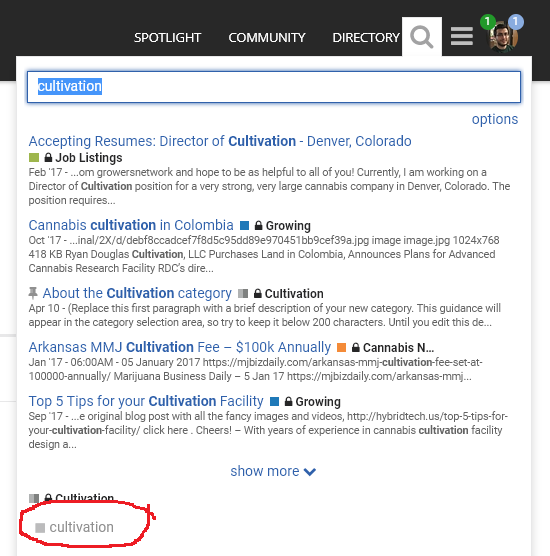Click the pin icon beside About the Cultivation category

pyautogui.click(x=33, y=293)
